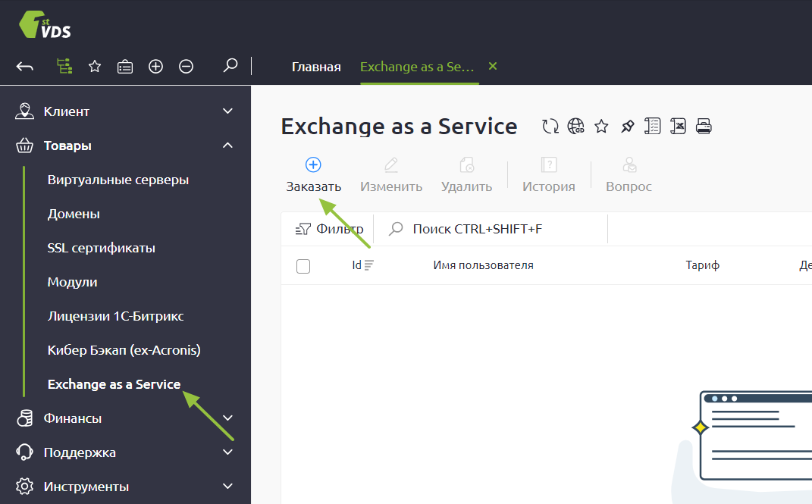Export the list to Excel icon

(x=678, y=127)
